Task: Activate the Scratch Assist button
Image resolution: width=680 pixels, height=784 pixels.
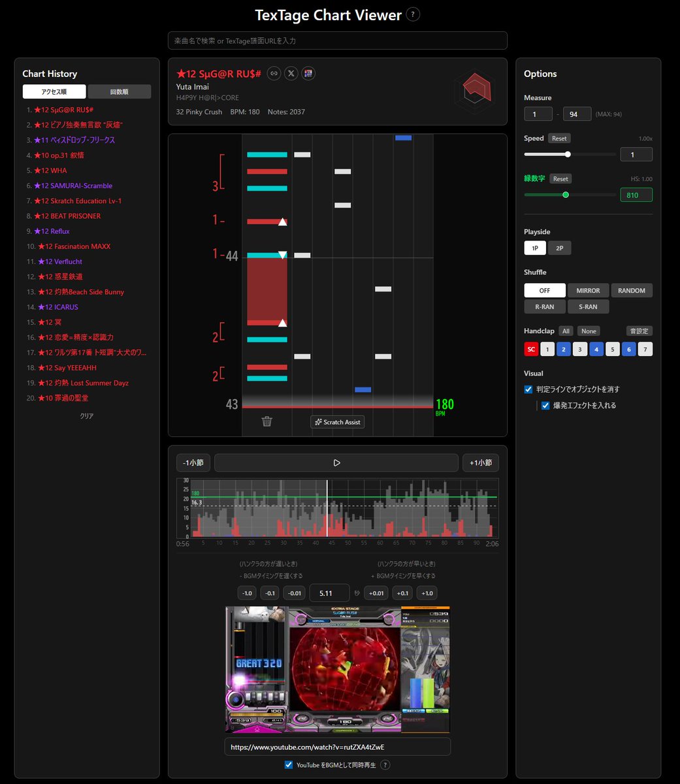Action: pos(338,422)
